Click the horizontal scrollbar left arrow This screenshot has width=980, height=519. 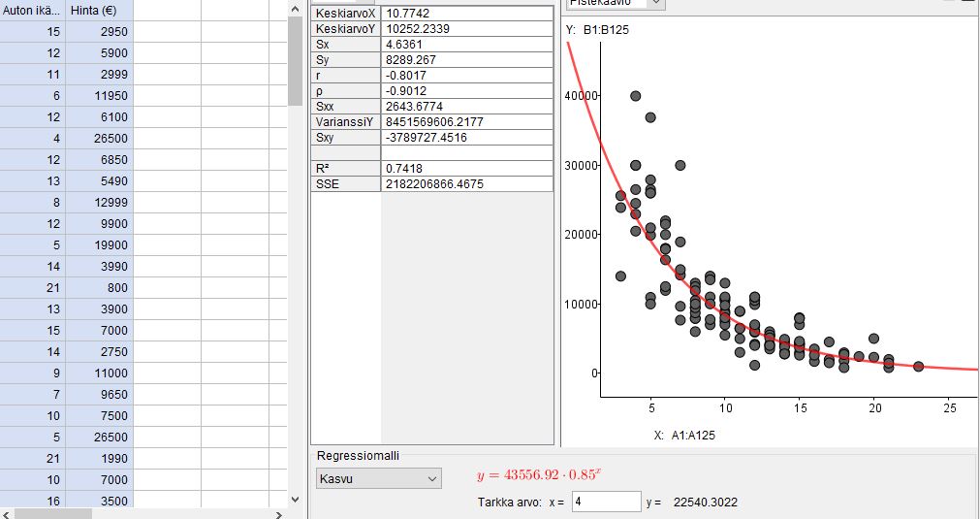click(x=7, y=513)
